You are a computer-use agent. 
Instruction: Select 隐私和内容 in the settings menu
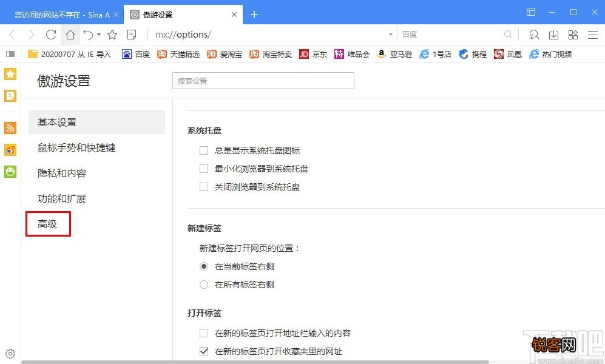pos(61,173)
